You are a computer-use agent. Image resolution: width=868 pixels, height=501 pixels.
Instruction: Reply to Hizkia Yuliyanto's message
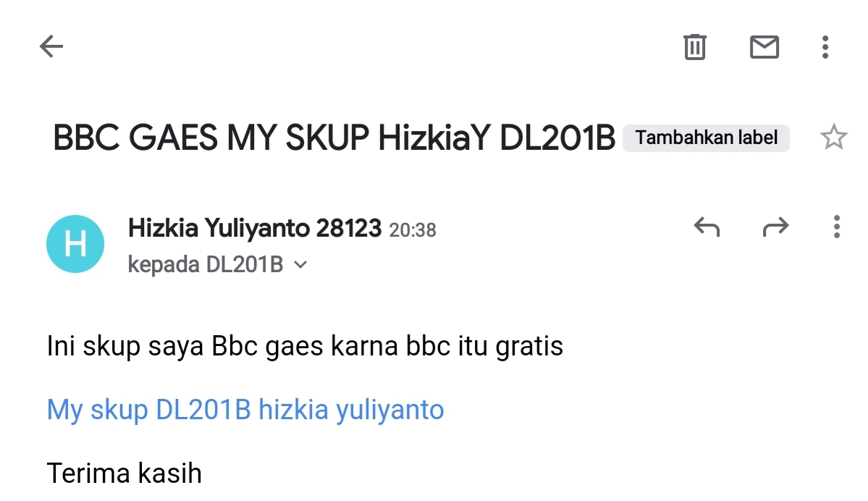(707, 227)
